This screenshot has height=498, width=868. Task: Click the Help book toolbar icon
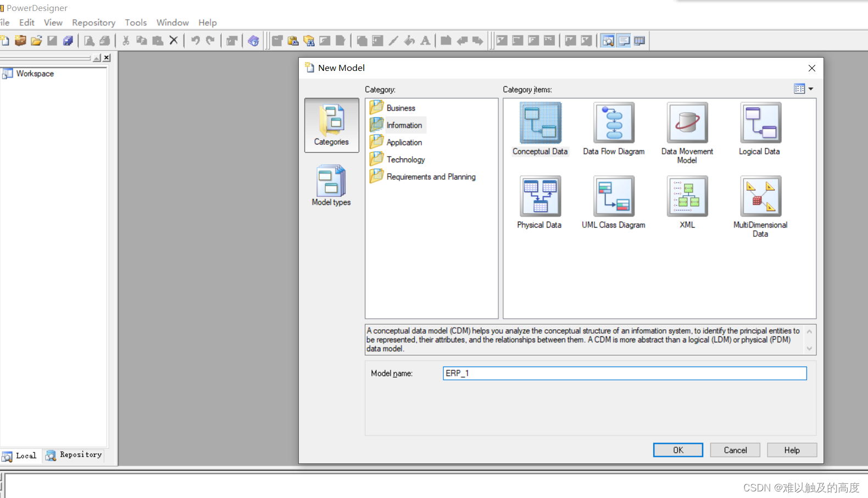(x=253, y=41)
